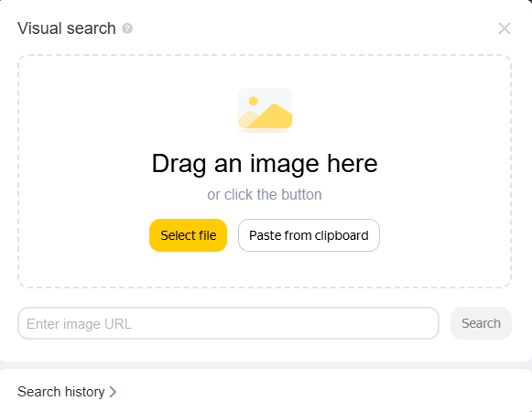This screenshot has width=532, height=412.
Task: Click the URL placeholder text
Action: [x=79, y=324]
